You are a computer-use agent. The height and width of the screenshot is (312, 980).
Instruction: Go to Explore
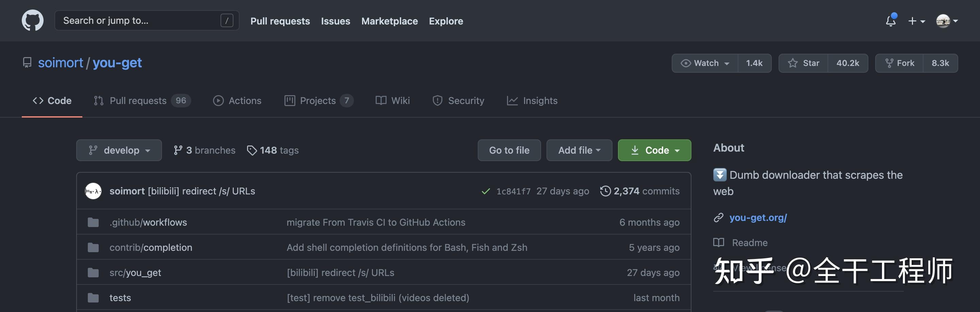click(446, 21)
